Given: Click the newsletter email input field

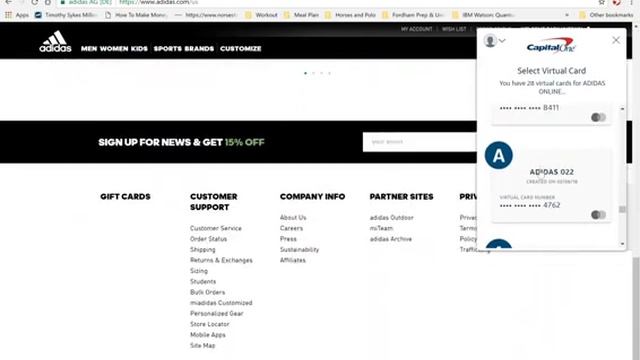Looking at the screenshot, I should [x=420, y=142].
